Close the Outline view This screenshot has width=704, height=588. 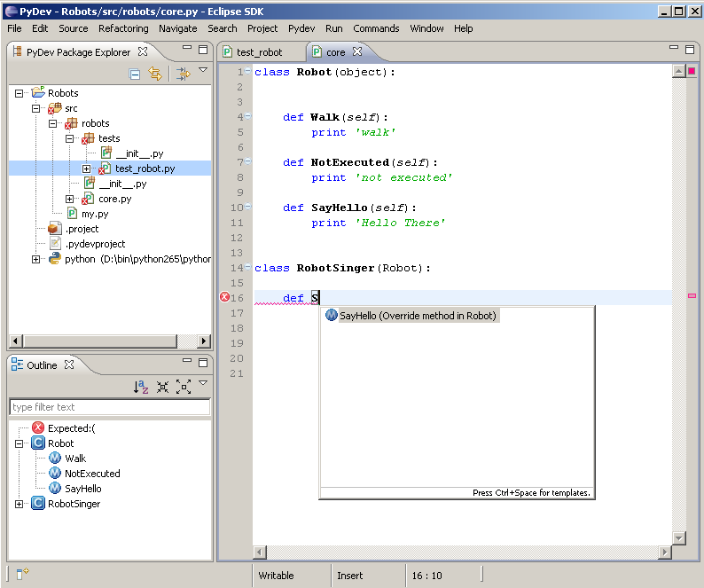[68, 365]
